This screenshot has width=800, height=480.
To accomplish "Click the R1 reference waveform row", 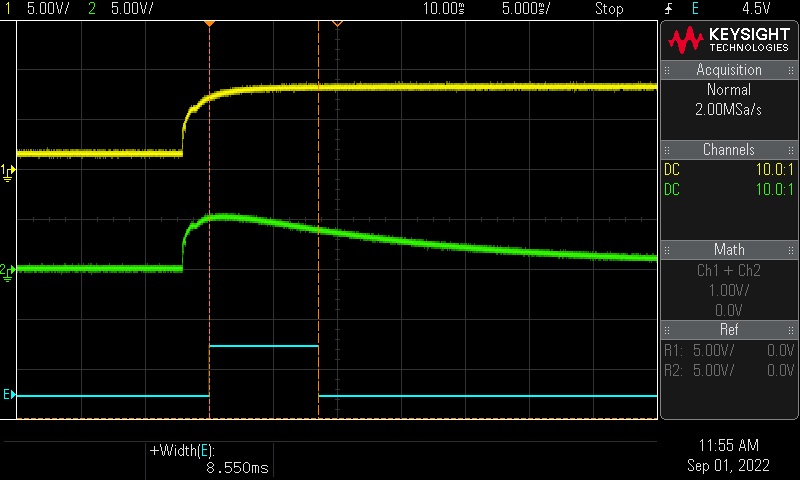I will point(729,350).
